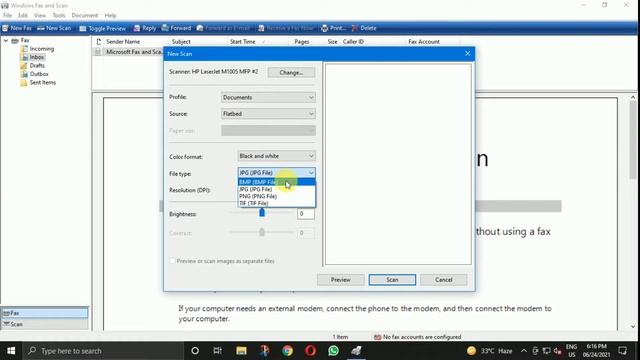Viewport: 640px width, 360px height.
Task: Click the Contrast slider handle
Action: click(262, 232)
